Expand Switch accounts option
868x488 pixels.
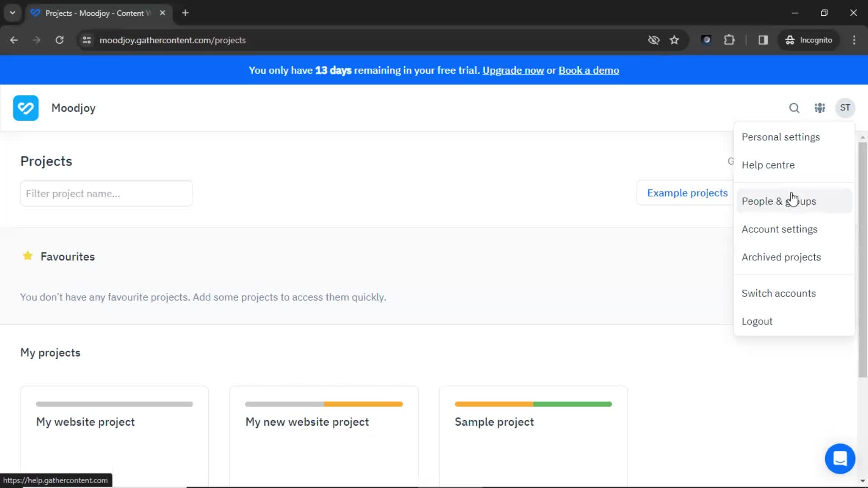click(x=778, y=292)
